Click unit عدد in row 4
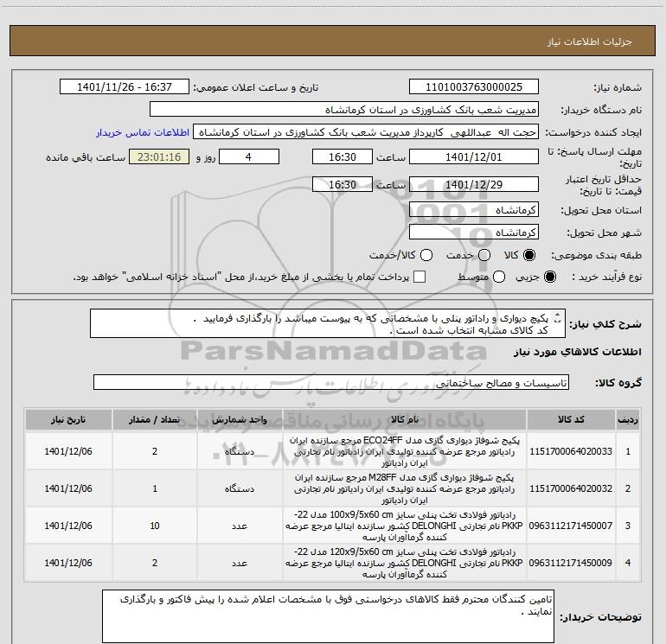The image size is (666, 644). pyautogui.click(x=240, y=563)
